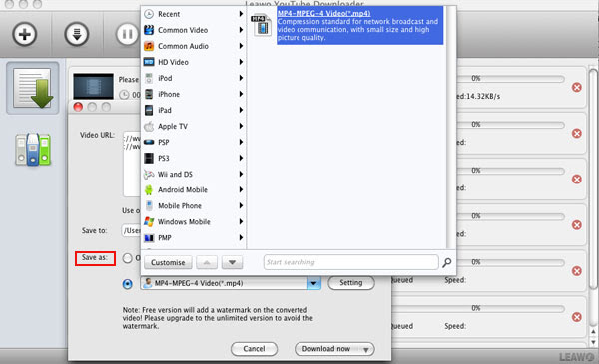599x364 pixels.
Task: Expand the PMP submenu arrow
Action: 241,237
